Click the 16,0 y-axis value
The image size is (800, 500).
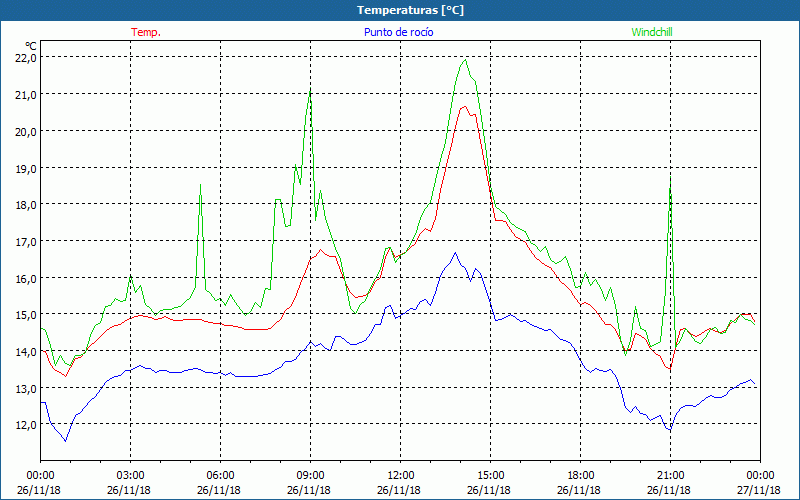pyautogui.click(x=26, y=278)
